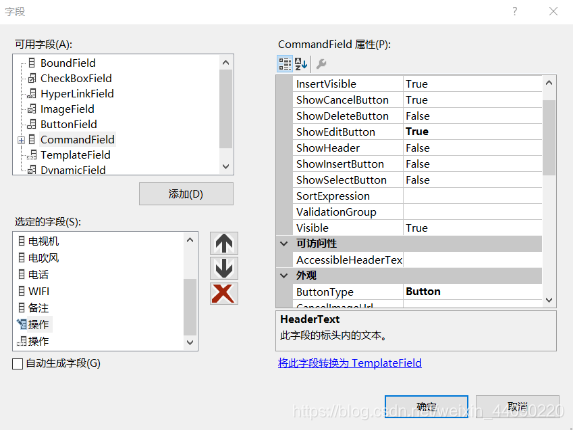Screen dimensions: 574x430
Task: Select WIFI in selected fields list
Action: pos(39,291)
